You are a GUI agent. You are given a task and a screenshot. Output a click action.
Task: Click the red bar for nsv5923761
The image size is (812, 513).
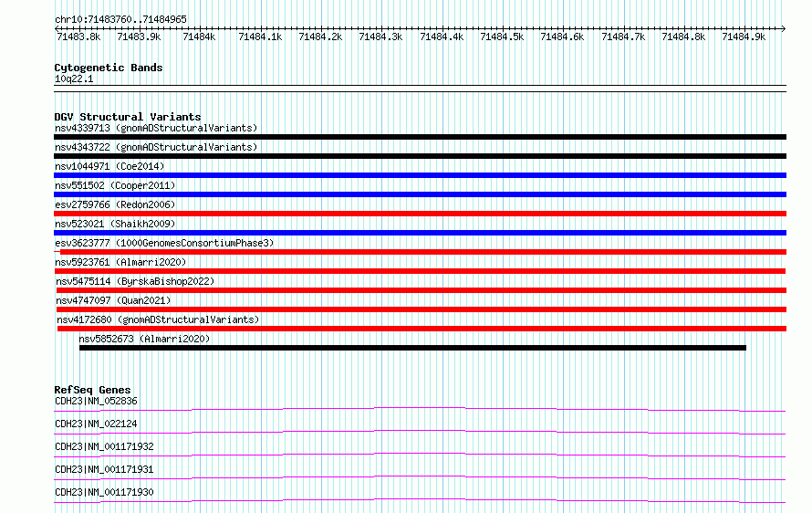coord(420,271)
